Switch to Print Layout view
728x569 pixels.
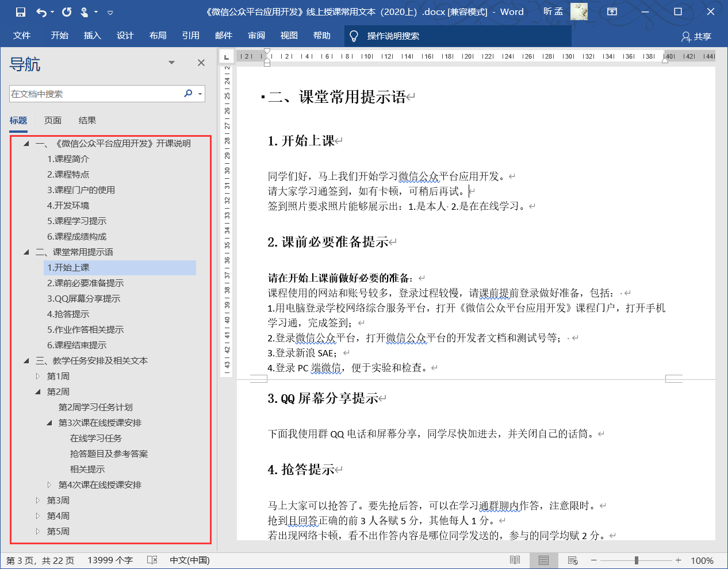pyautogui.click(x=543, y=560)
